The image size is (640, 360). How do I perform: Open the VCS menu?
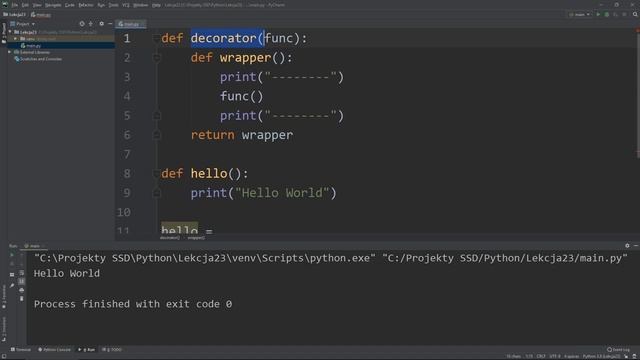point(126,5)
